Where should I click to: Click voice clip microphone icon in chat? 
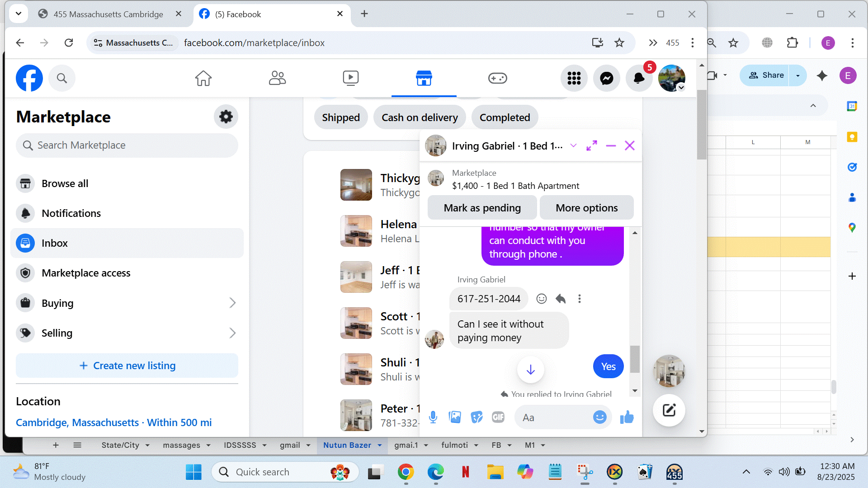(x=433, y=417)
